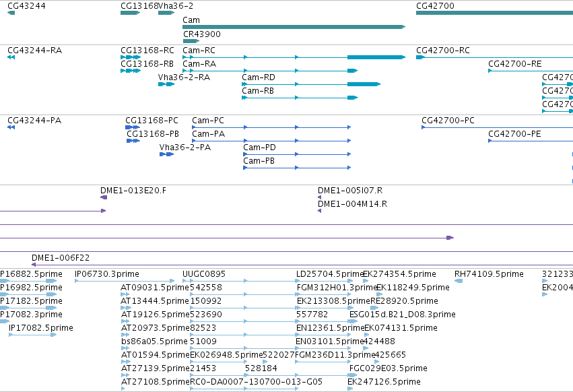Click the RH74109.5prime EST label
573x392 pixels.
point(489,274)
